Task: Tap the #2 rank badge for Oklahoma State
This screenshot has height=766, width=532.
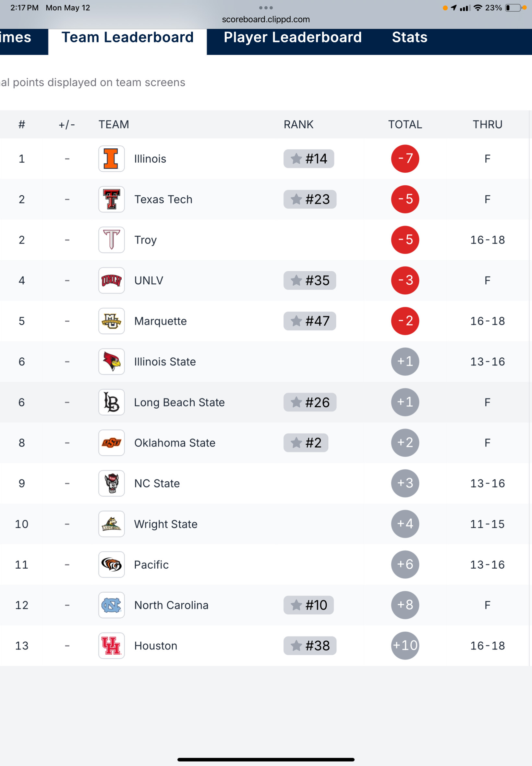Action: point(306,443)
